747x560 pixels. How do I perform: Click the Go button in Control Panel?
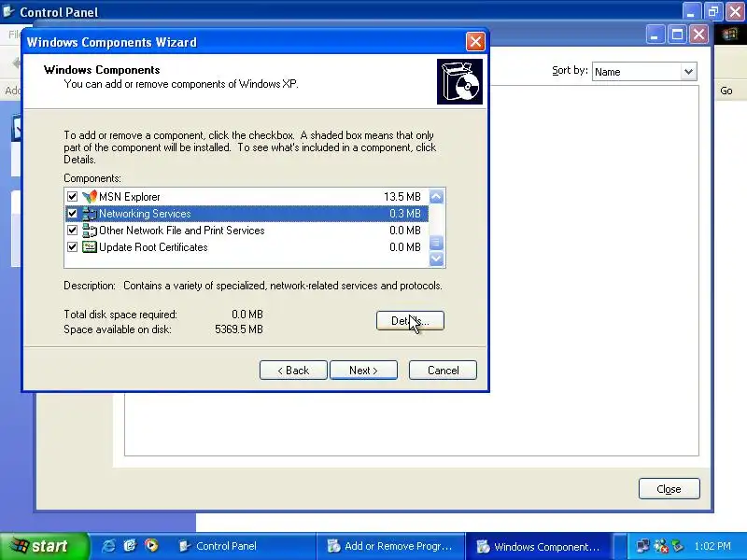tap(726, 91)
